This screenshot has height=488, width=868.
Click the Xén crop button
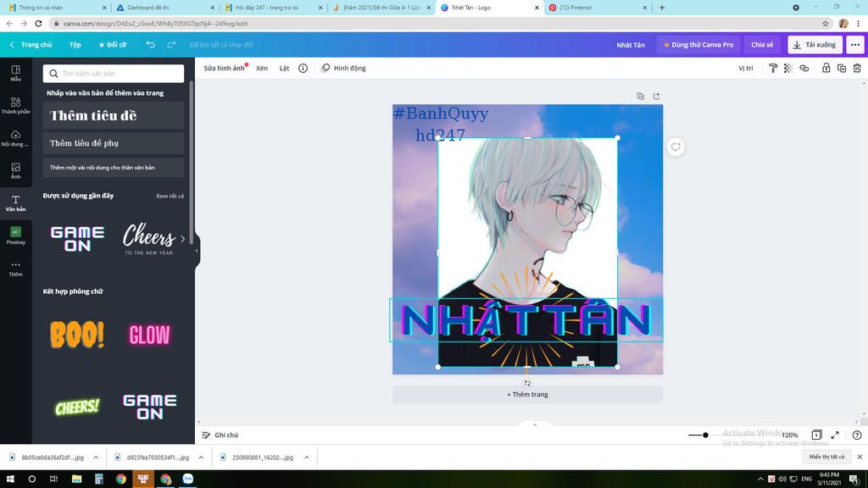262,68
